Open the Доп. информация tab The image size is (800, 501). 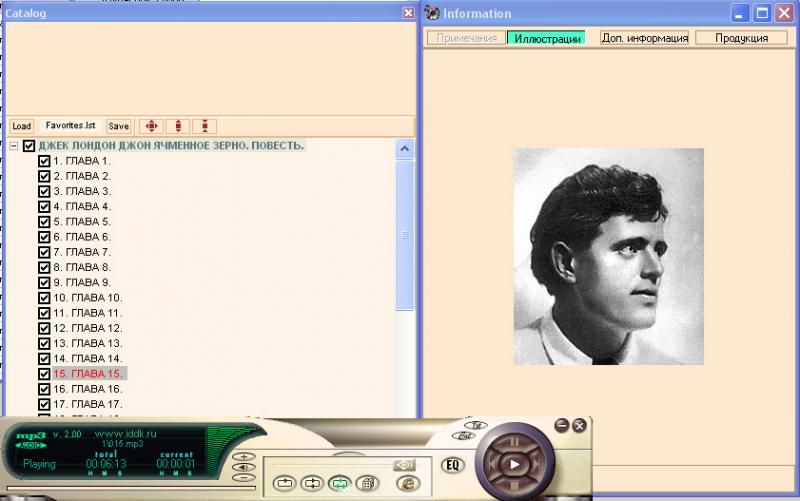(x=644, y=38)
